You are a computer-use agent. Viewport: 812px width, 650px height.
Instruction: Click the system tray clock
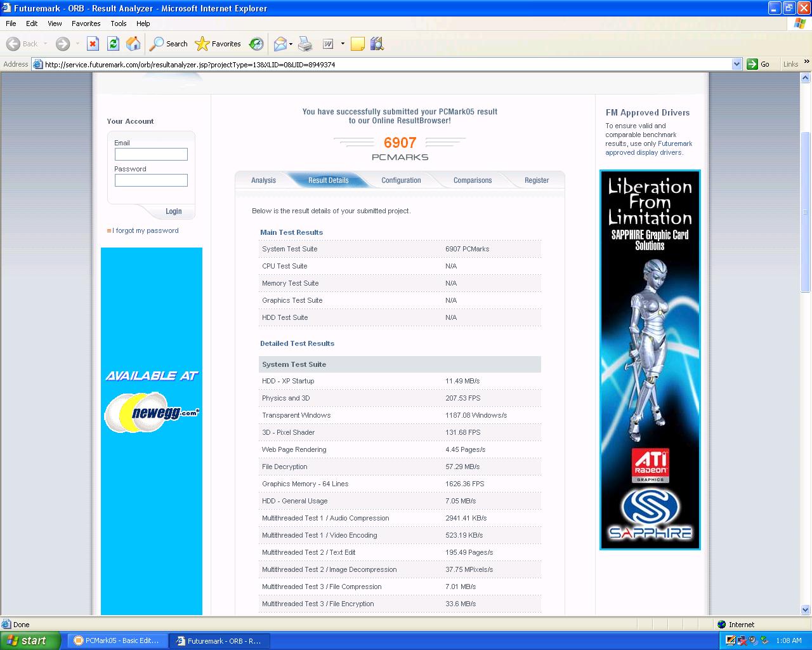pos(789,640)
